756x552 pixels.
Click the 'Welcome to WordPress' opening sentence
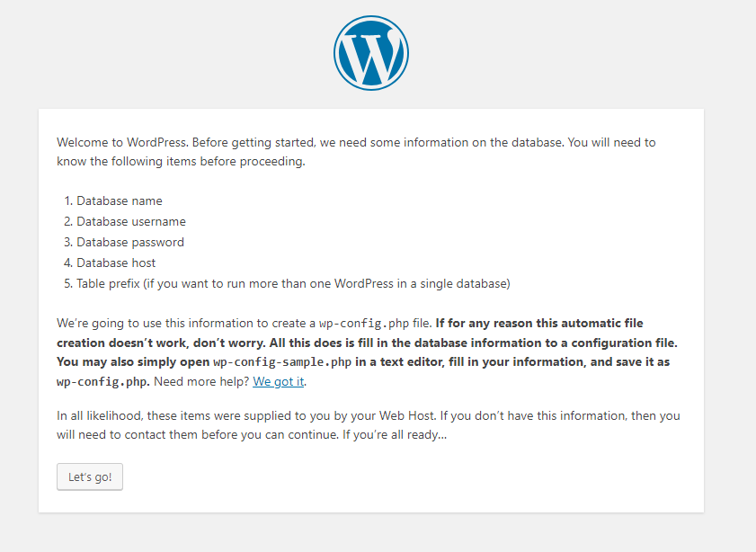coord(123,142)
